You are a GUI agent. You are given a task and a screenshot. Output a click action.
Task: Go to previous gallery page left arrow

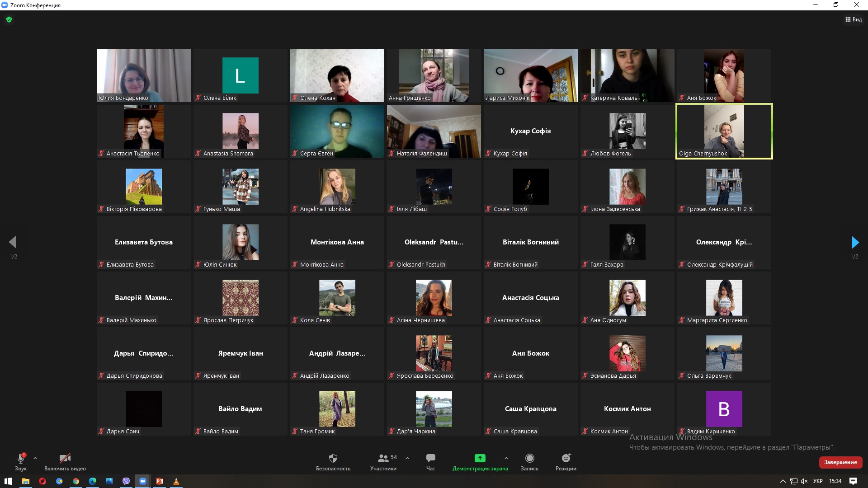[13, 242]
